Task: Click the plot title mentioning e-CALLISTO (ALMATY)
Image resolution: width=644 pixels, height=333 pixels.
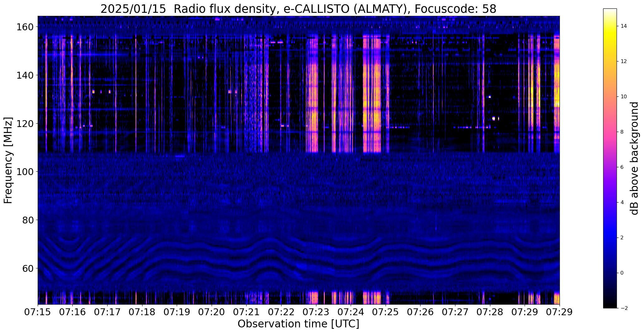Action: click(298, 9)
